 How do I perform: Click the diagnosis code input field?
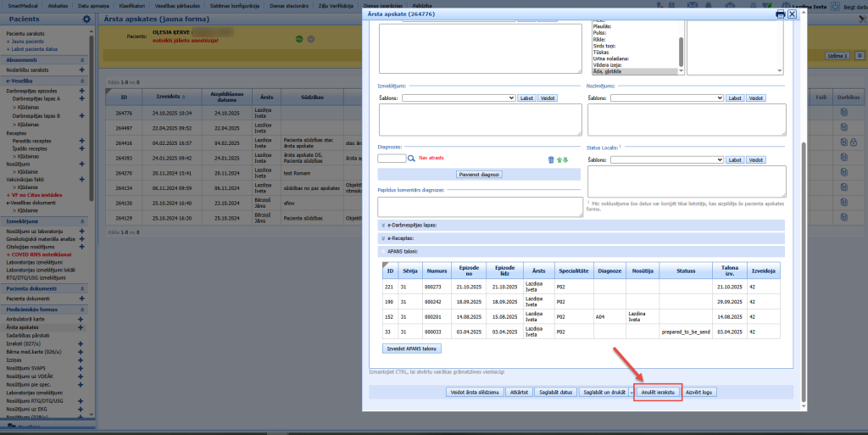[x=392, y=159]
